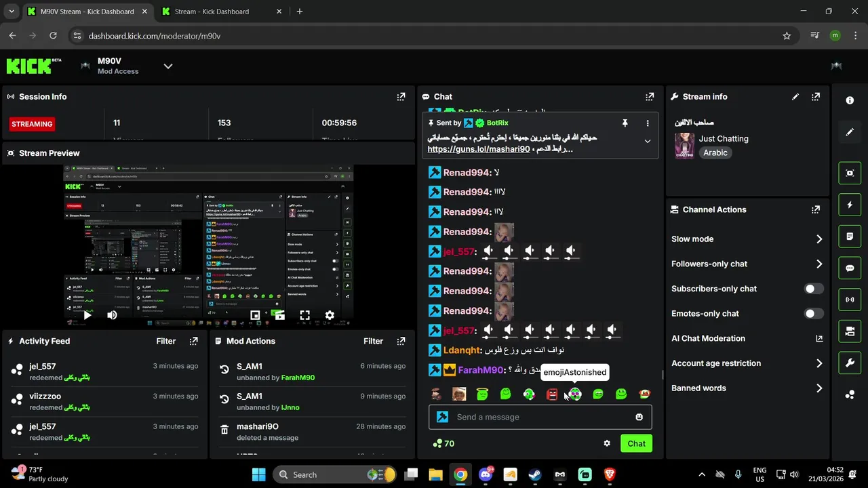This screenshot has width=868, height=488.
Task: Click the green Chat send button
Action: [x=636, y=443]
